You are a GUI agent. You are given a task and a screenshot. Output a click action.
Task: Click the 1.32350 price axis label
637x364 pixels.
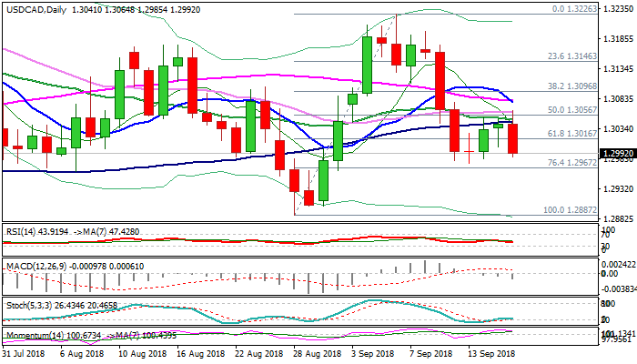(x=619, y=9)
